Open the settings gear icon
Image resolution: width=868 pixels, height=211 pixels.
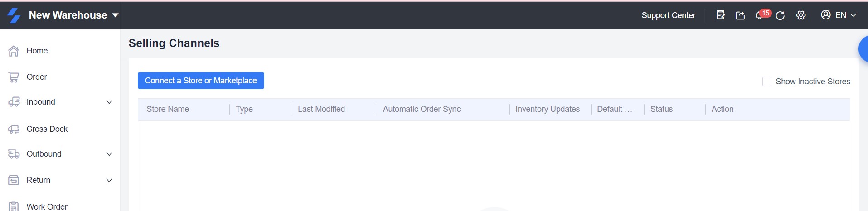(801, 15)
